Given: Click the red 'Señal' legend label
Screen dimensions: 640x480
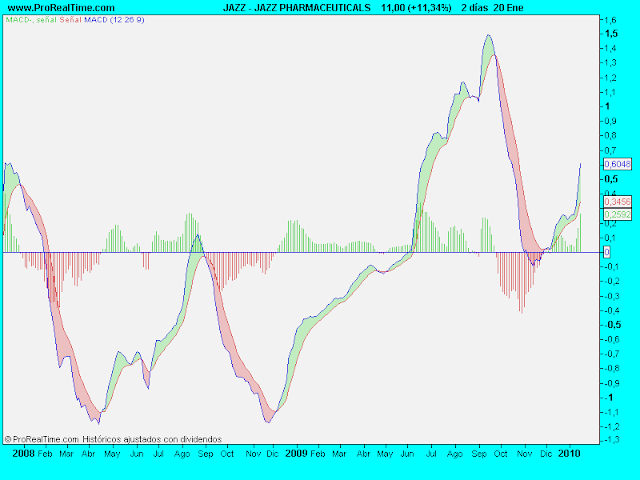Looking at the screenshot, I should 71,20.
